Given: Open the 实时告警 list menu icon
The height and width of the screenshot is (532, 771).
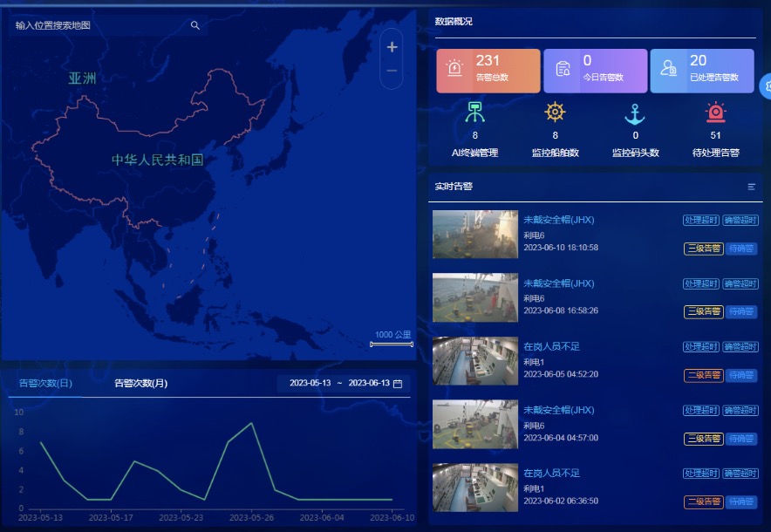Looking at the screenshot, I should click(752, 187).
